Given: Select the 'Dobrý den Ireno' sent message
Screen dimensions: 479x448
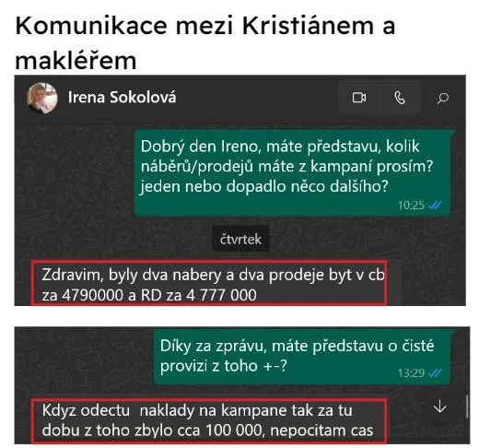Looking at the screenshot, I should point(293,173).
